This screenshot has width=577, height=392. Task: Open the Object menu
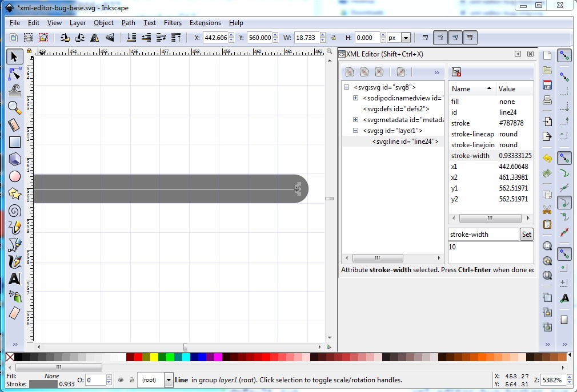104,23
